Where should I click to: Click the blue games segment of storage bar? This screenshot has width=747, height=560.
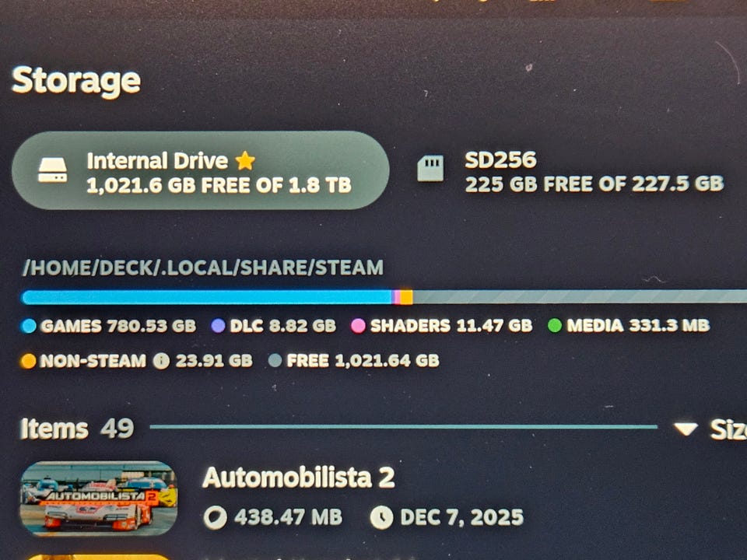206,297
